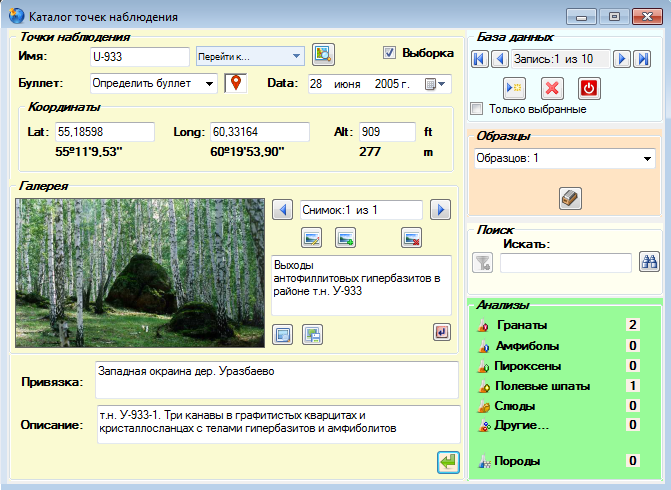The width and height of the screenshot is (671, 490).
Task: Open samples with the eraser-like icon
Action: [x=570, y=198]
